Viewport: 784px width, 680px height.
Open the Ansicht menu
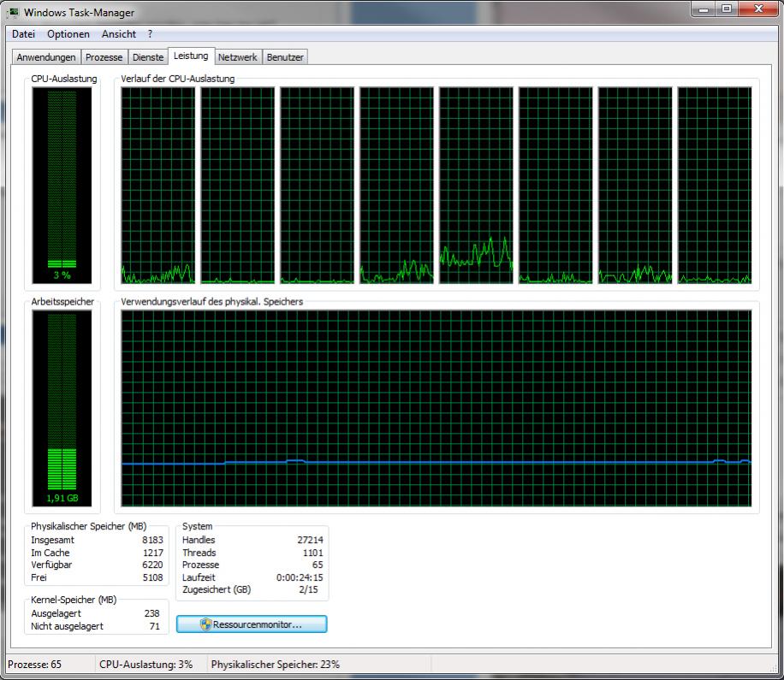118,34
